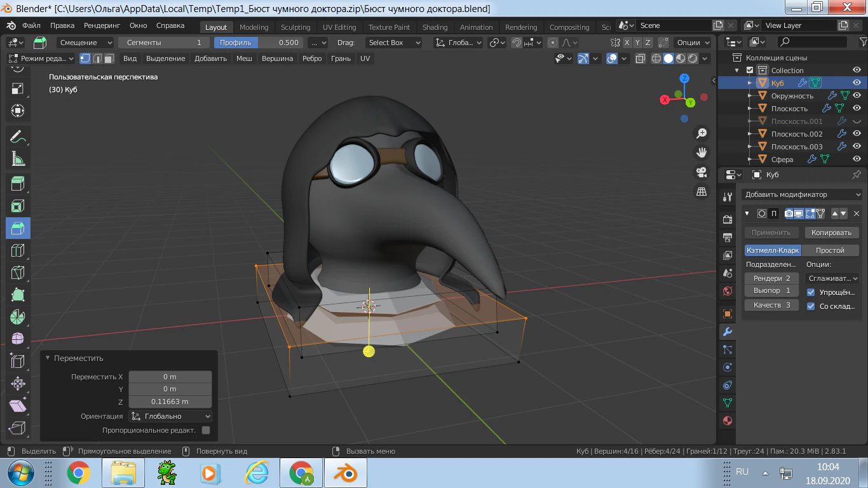Screen dimensions: 868x488
Task: Open the Вершина menu
Action: coord(277,58)
